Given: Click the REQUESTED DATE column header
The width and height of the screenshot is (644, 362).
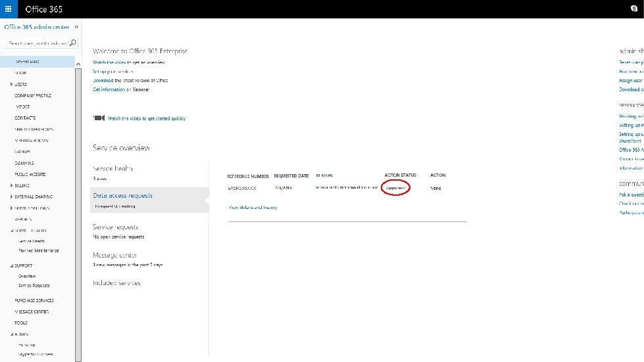Looking at the screenshot, I should (x=291, y=176).
